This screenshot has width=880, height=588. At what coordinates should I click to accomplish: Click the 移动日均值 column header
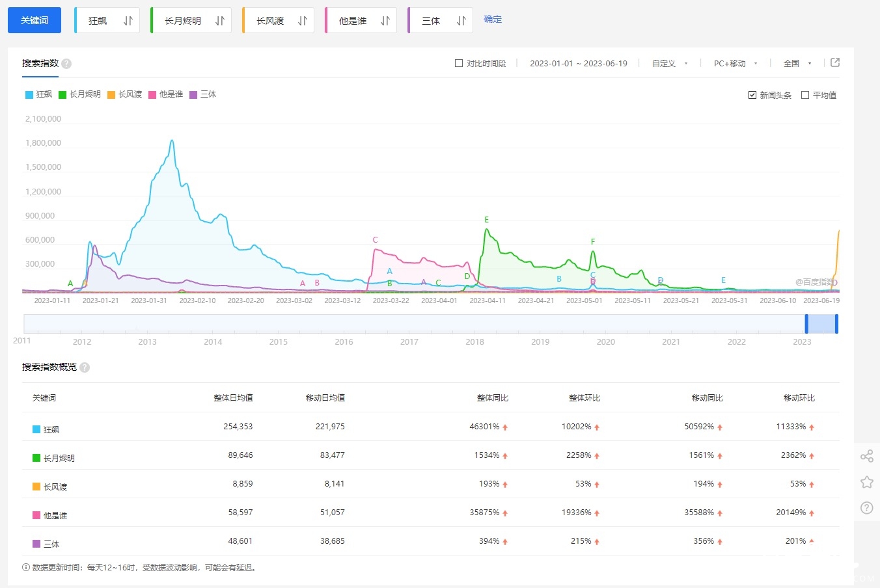[x=325, y=398]
